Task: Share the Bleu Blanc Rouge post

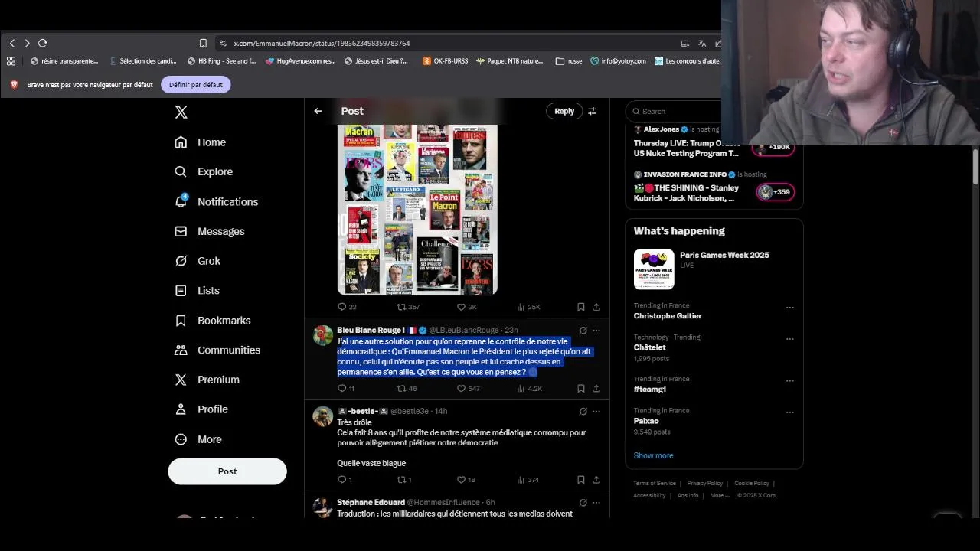Action: [596, 389]
